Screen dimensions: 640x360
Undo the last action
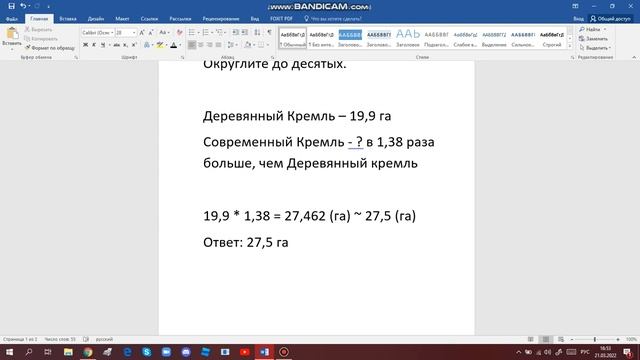click(x=23, y=6)
